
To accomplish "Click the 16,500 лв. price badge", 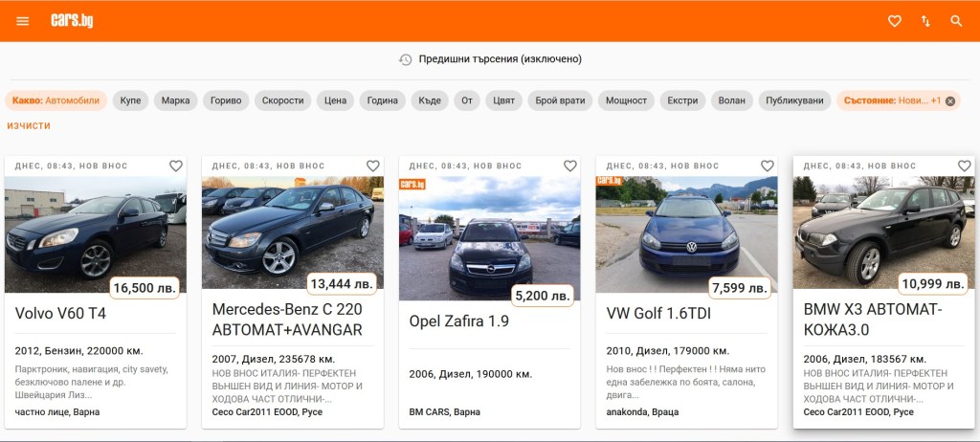I will [x=145, y=288].
